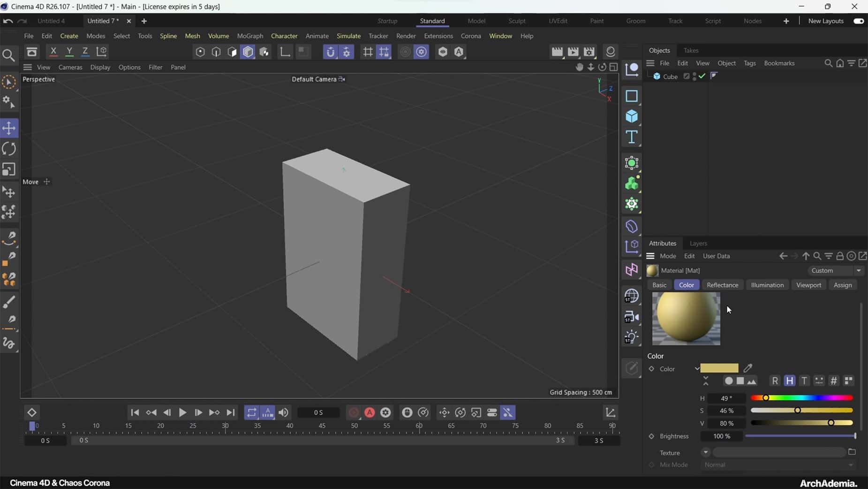The width and height of the screenshot is (868, 489).
Task: Expand the Color swatch chevron
Action: pyautogui.click(x=697, y=368)
